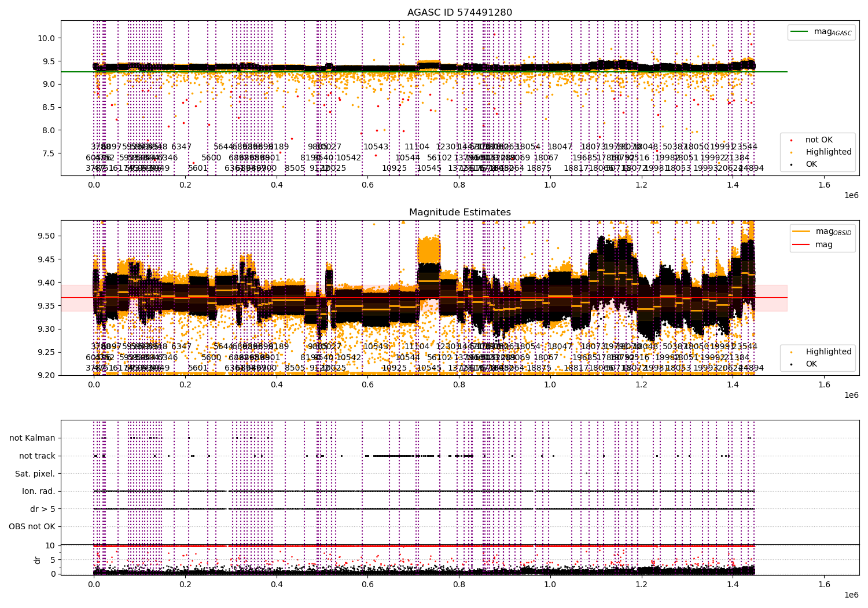Click OBSID label '10543' in top plot
868x608 pixels.
pyautogui.click(x=376, y=147)
